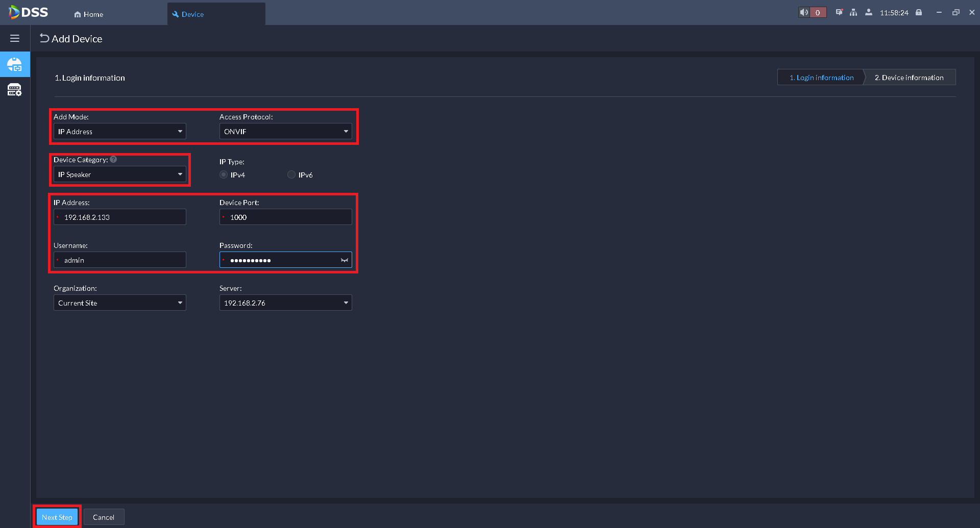Switch to the Device tab
Screen dimensions: 980x528
pyautogui.click(x=216, y=14)
